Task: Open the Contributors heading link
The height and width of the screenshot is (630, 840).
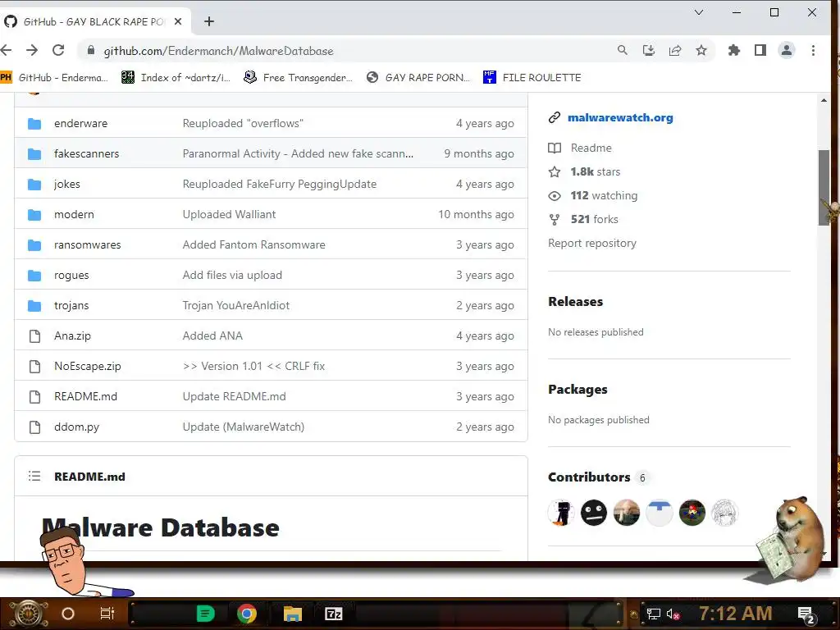Action: [x=589, y=477]
